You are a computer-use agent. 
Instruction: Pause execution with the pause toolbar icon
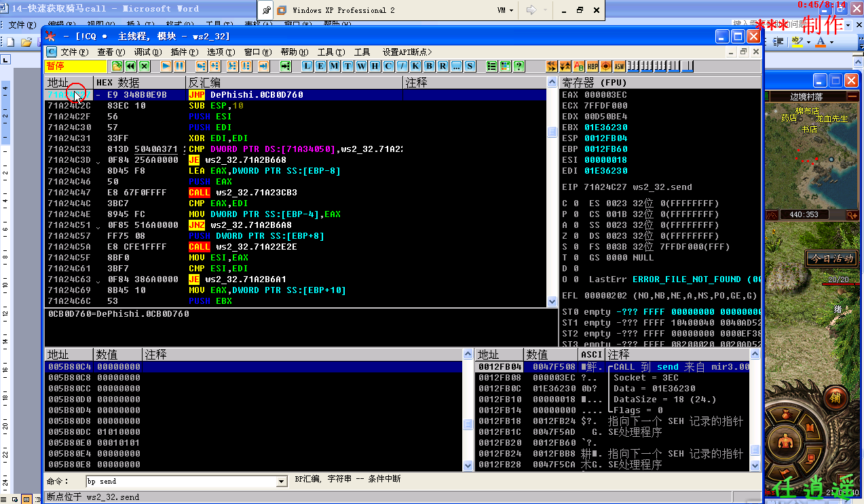(x=179, y=66)
